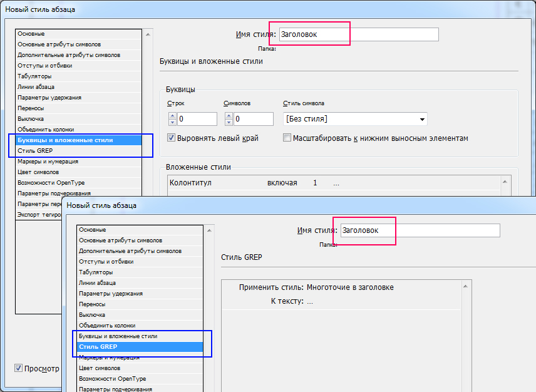Open 'Буквицы и вложенные стили' in front dialog
Image resolution: width=536 pixels, height=392 pixels.
coord(140,336)
